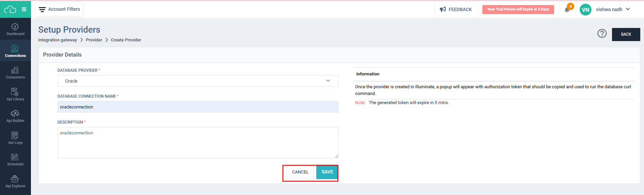Go to Dashboard in sidebar
Viewport: 644px width, 195px height.
pyautogui.click(x=15, y=29)
